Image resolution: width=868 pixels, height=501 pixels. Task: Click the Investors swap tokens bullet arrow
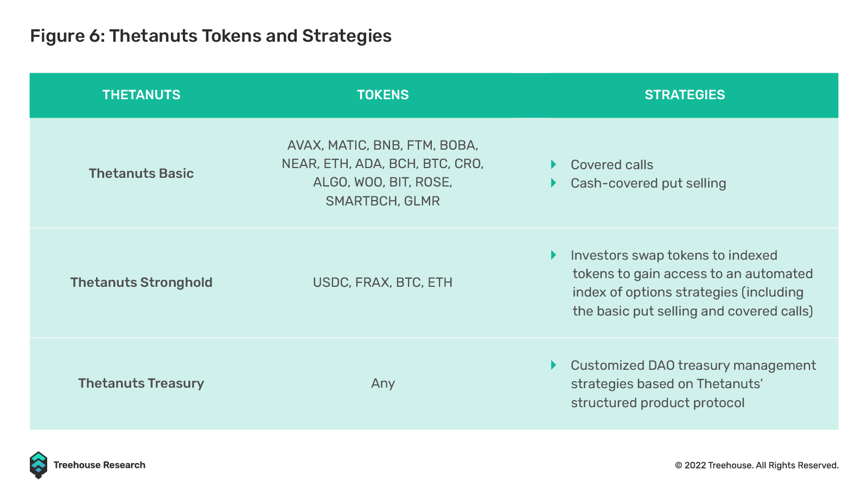coord(553,255)
